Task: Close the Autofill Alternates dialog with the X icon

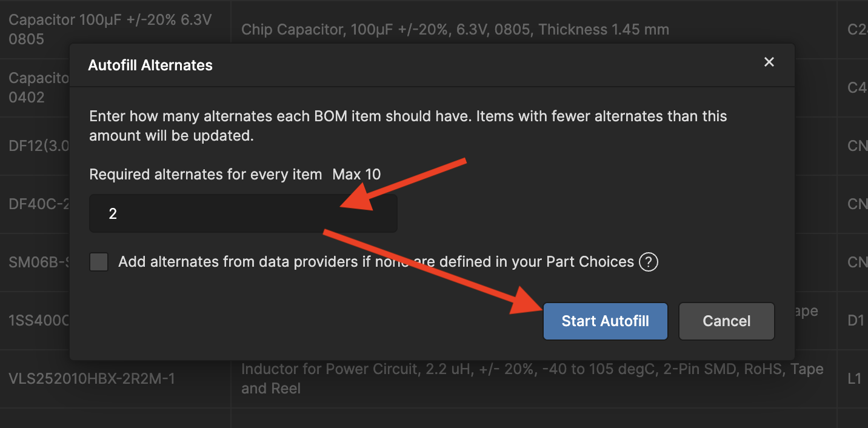Action: click(x=769, y=62)
